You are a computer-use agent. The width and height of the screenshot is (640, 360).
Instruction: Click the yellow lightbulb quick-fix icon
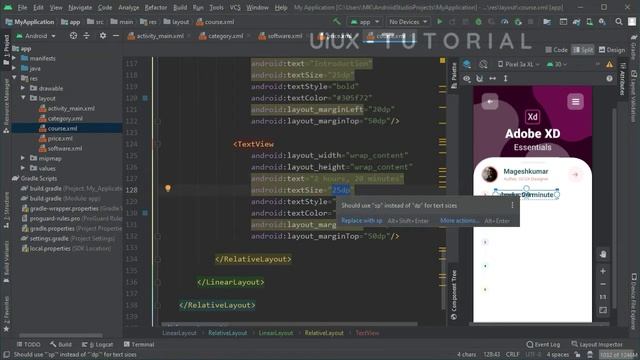[x=168, y=188]
